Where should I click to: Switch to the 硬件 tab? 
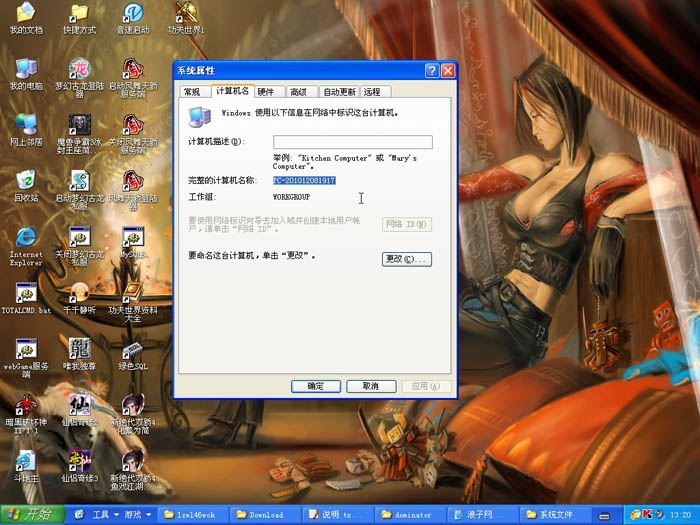point(266,92)
